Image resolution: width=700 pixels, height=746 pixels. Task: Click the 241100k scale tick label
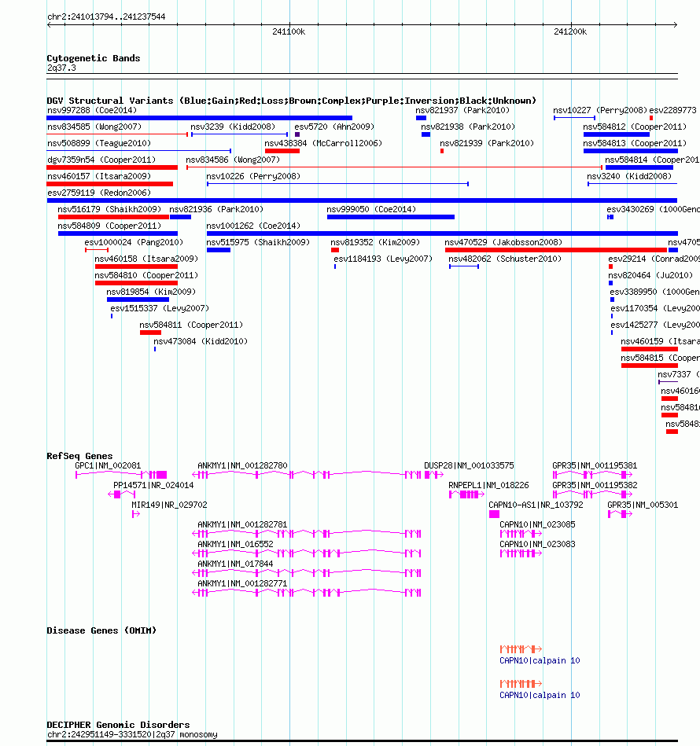click(289, 31)
